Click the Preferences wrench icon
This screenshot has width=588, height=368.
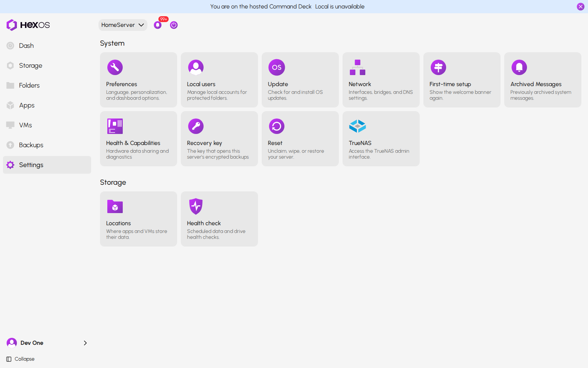pyautogui.click(x=115, y=67)
